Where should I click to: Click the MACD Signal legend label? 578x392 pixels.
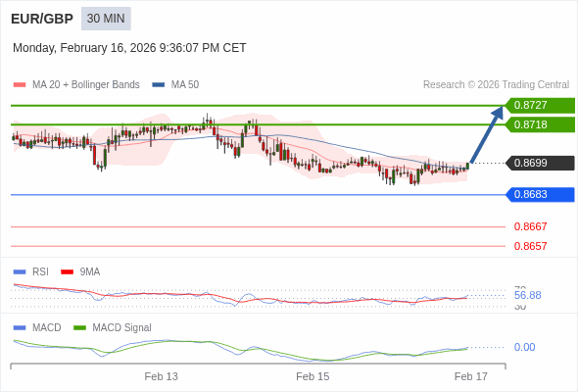[x=122, y=328]
